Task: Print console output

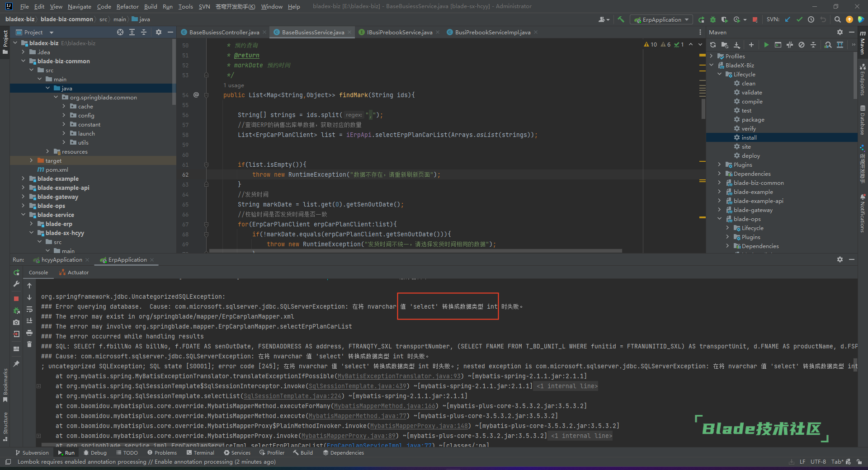Action: 29,333
